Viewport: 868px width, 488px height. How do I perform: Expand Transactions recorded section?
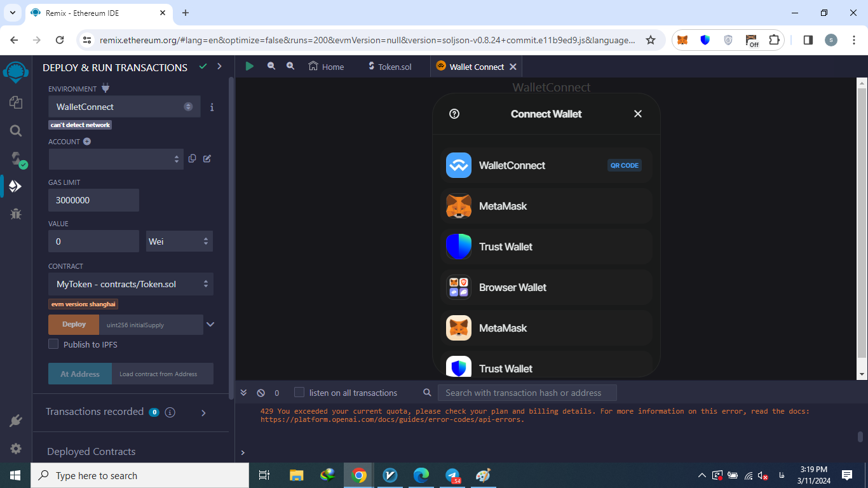click(x=203, y=413)
